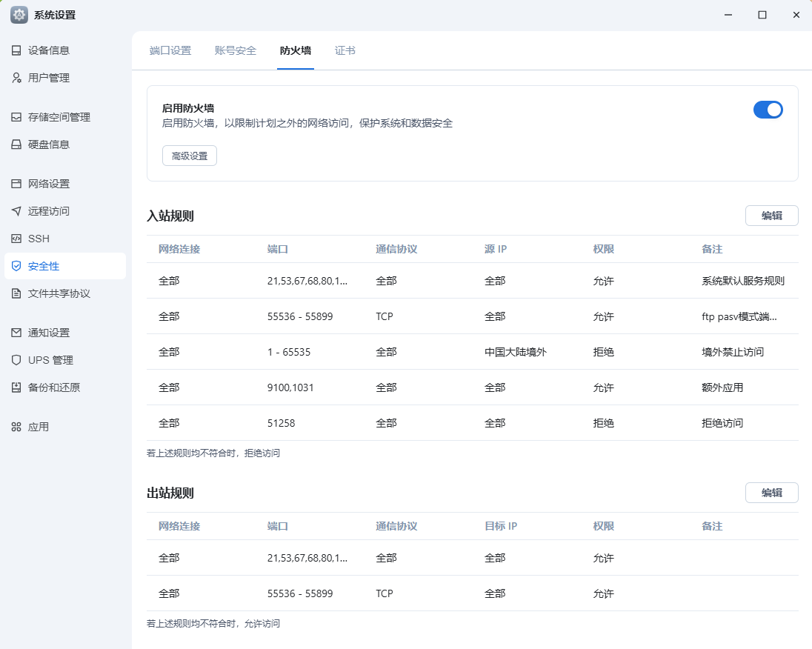812x649 pixels.
Task: Click the 1 - 65535 port cell
Action: 289,352
